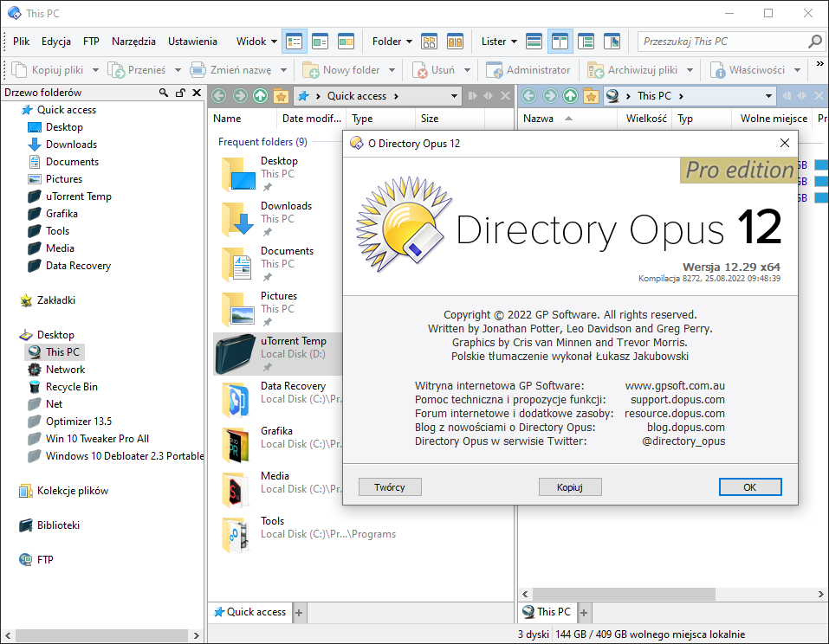Viewport: 829px width, 644px height.
Task: Close the Drzewo folderów panel
Action: pyautogui.click(x=197, y=93)
